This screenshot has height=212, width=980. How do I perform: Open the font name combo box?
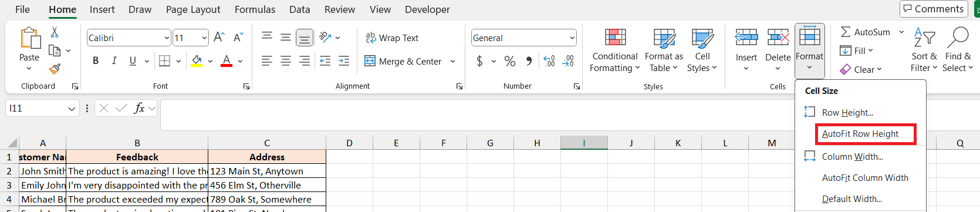tap(129, 38)
